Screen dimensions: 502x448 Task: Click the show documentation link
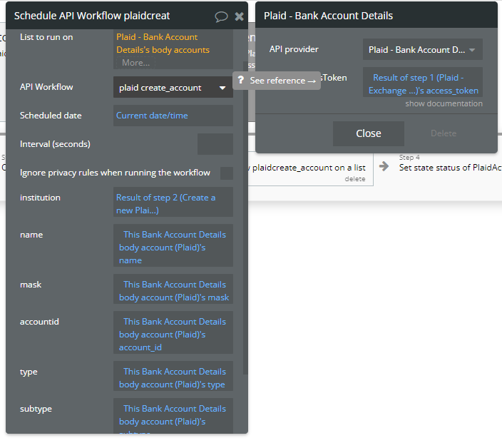[444, 103]
